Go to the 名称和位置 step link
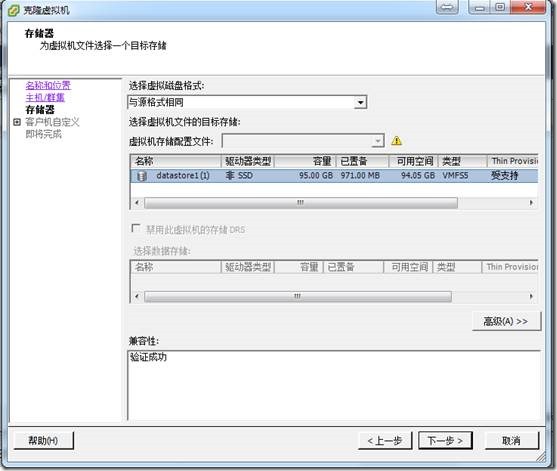Viewport: 557px width, 471px height. tap(48, 86)
